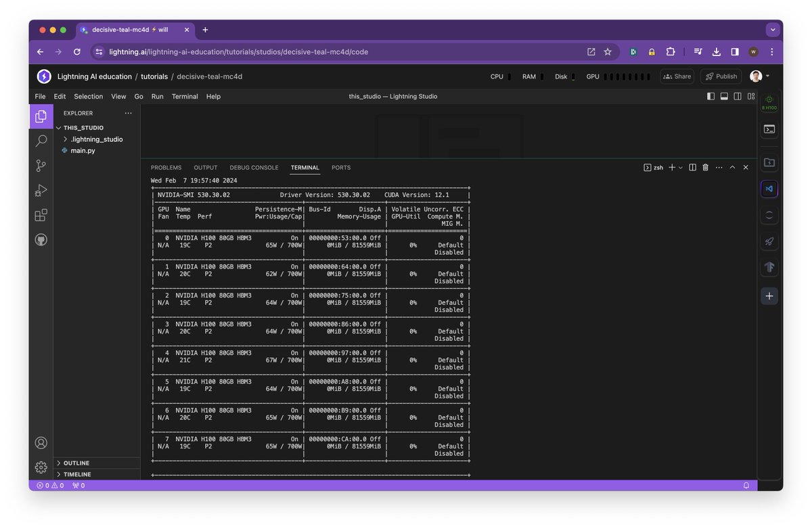Open the Accounts icon in activity bar
Image resolution: width=812 pixels, height=529 pixels.
41,443
